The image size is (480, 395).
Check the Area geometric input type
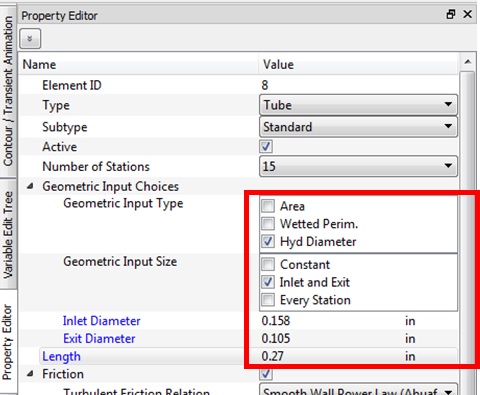click(268, 206)
